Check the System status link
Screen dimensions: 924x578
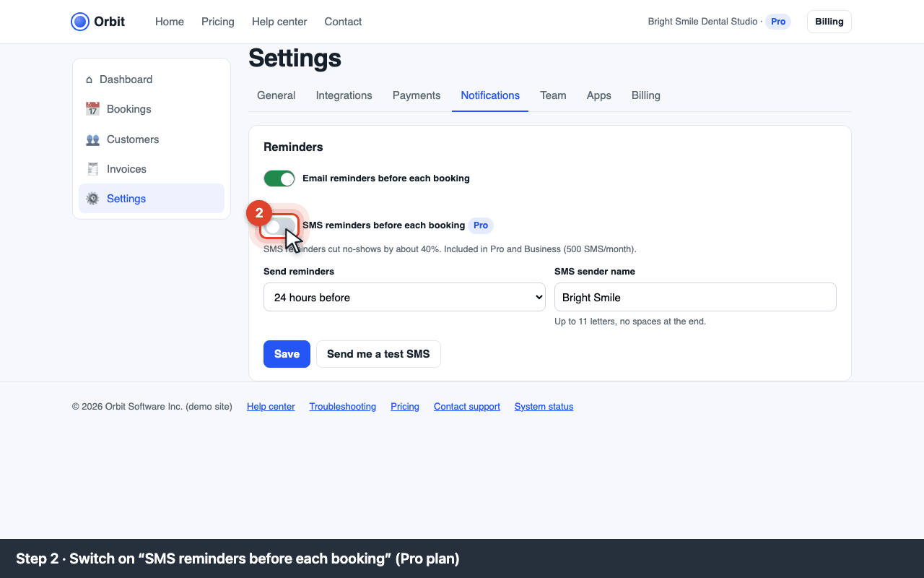point(544,407)
